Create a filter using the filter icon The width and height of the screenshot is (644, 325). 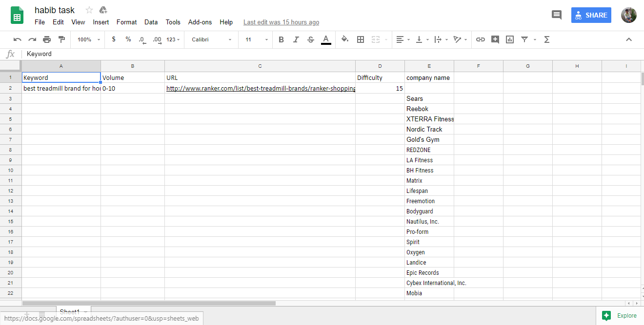click(524, 39)
